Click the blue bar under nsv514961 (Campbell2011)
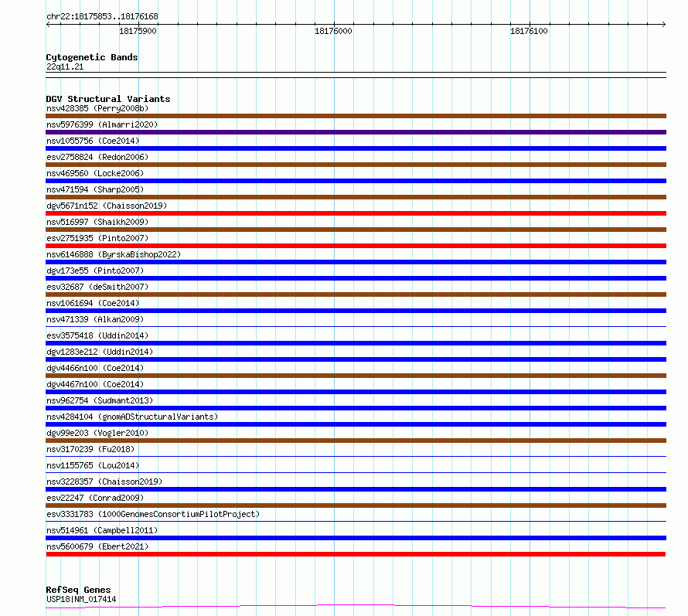Viewport: 688px width, 616px height. point(356,538)
